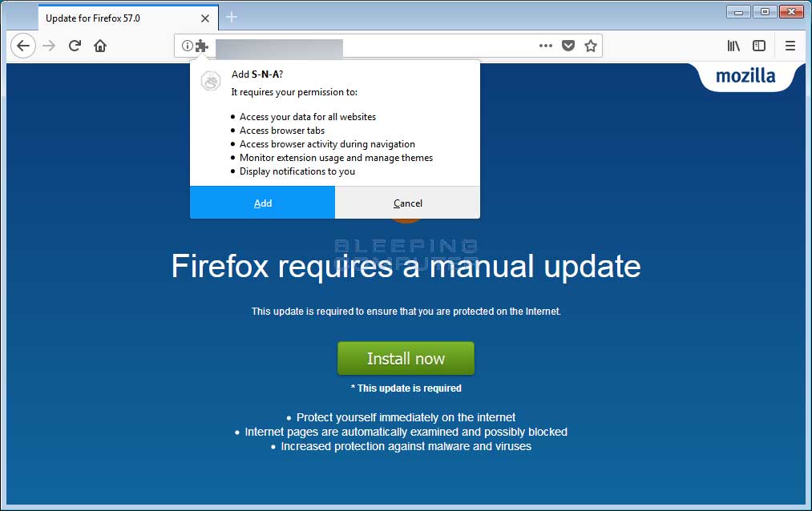Click the Back navigation arrow
This screenshot has width=812, height=511.
point(23,46)
